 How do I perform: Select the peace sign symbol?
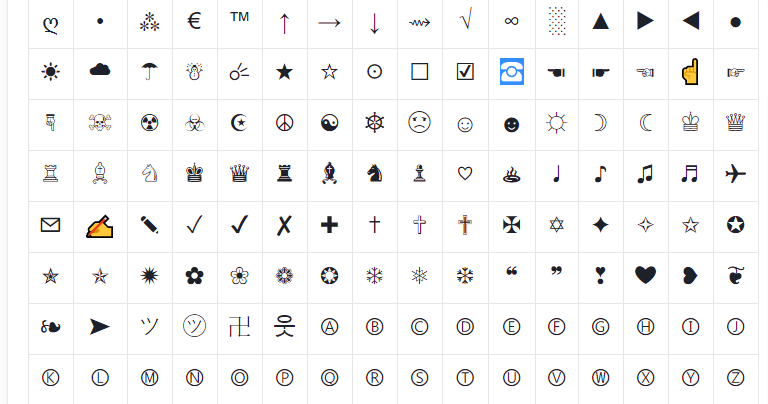(284, 123)
